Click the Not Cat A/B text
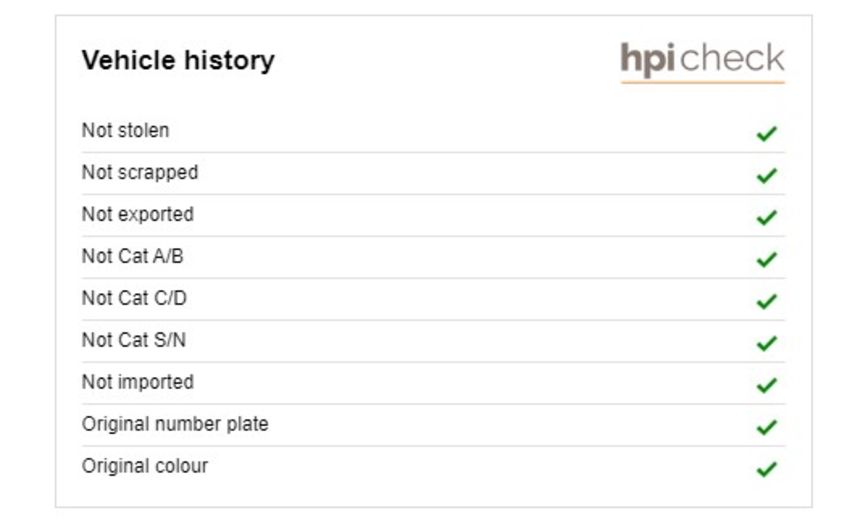 tap(132, 256)
